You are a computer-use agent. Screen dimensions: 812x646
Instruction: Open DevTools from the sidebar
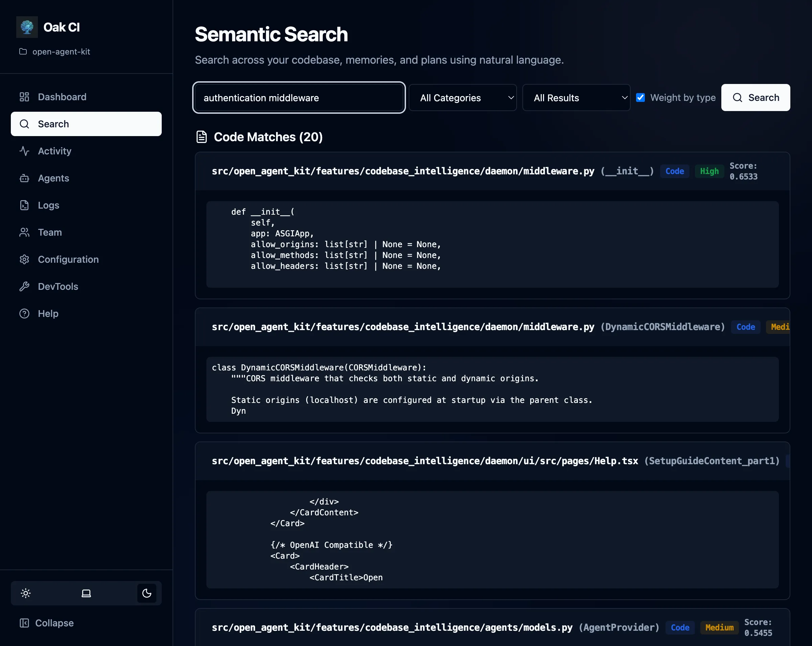coord(59,286)
